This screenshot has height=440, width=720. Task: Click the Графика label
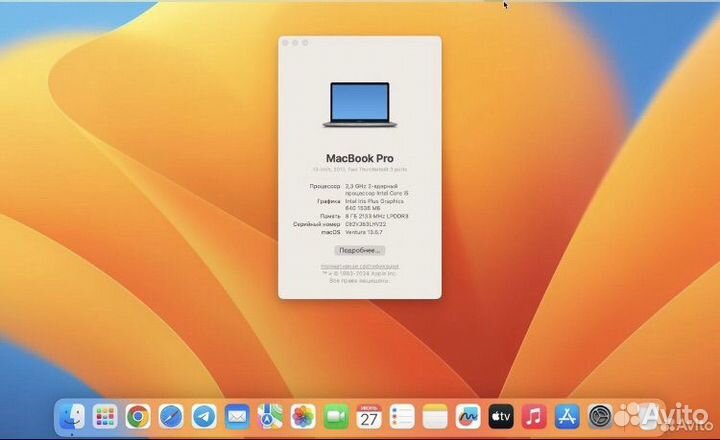pos(329,201)
